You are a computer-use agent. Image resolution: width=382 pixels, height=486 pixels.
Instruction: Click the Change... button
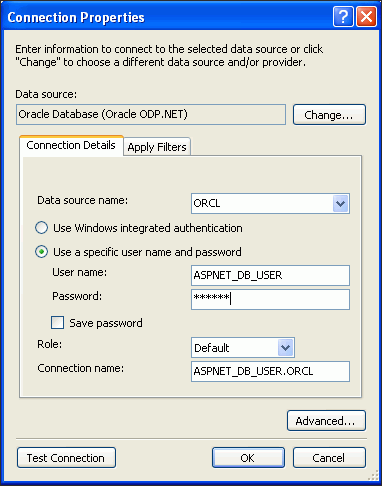click(x=329, y=115)
